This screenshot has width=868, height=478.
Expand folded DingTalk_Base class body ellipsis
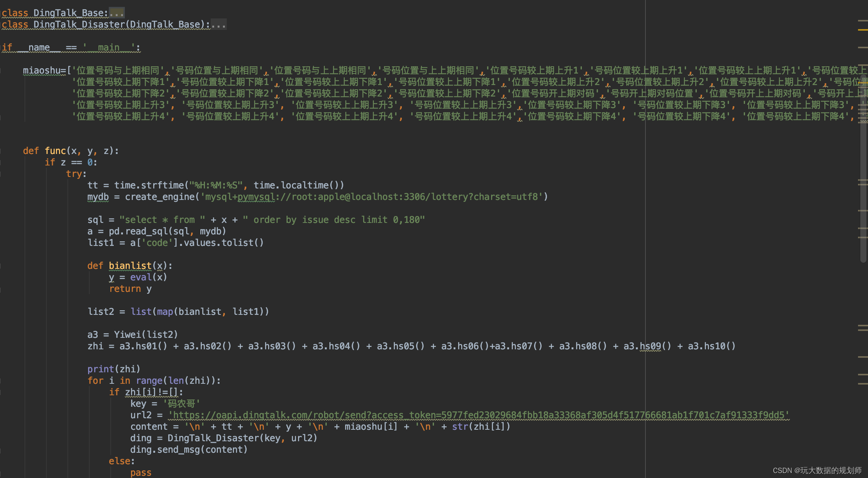coord(116,13)
